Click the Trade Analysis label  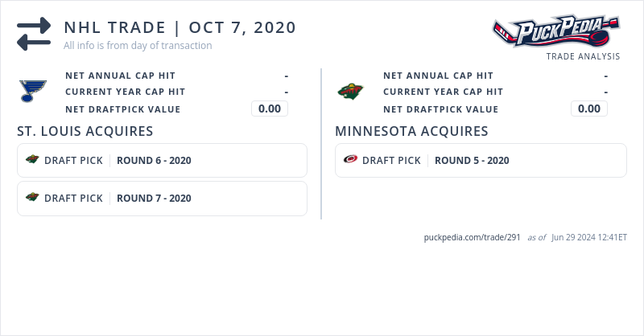coord(583,56)
